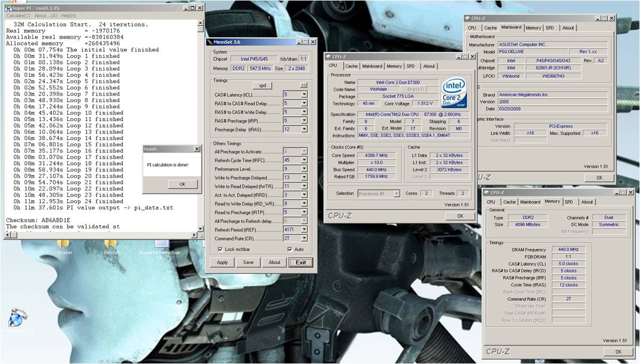The width and height of the screenshot is (640, 364).
Task: Open the Write to Precharge Delayed dropdown
Action: (304, 177)
